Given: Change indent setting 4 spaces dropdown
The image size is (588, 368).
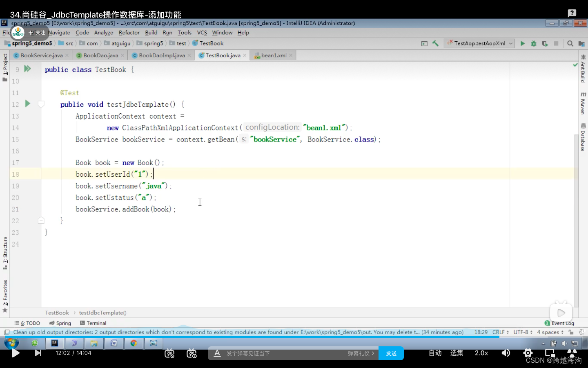Looking at the screenshot, I should pos(550,332).
